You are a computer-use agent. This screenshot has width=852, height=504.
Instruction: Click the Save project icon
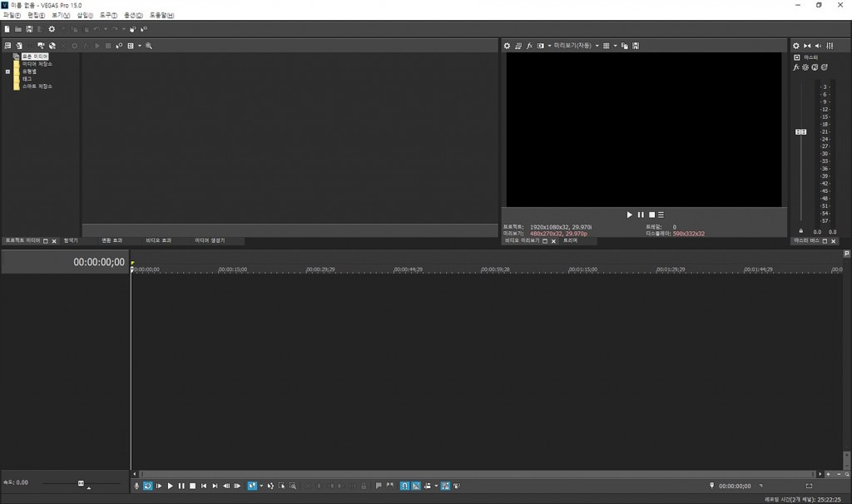29,29
